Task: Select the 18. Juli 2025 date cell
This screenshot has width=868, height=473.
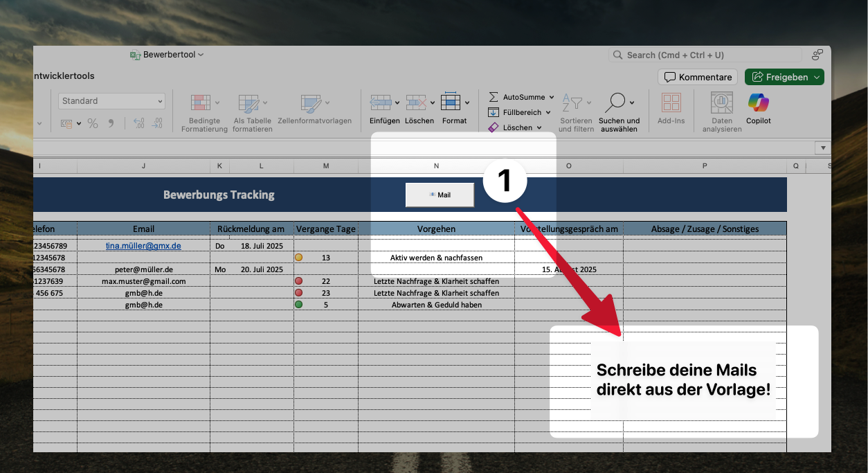Action: tap(262, 246)
